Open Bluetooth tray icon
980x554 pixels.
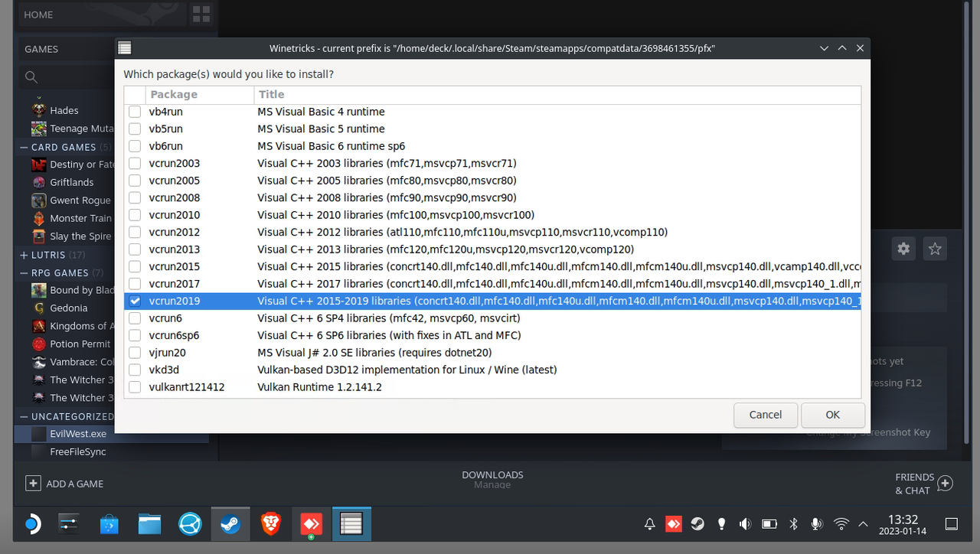794,524
